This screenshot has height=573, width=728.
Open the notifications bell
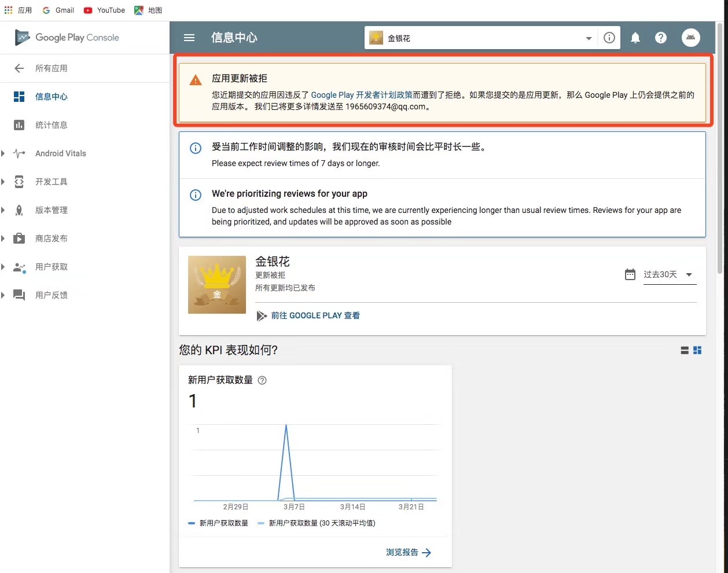pyautogui.click(x=635, y=38)
